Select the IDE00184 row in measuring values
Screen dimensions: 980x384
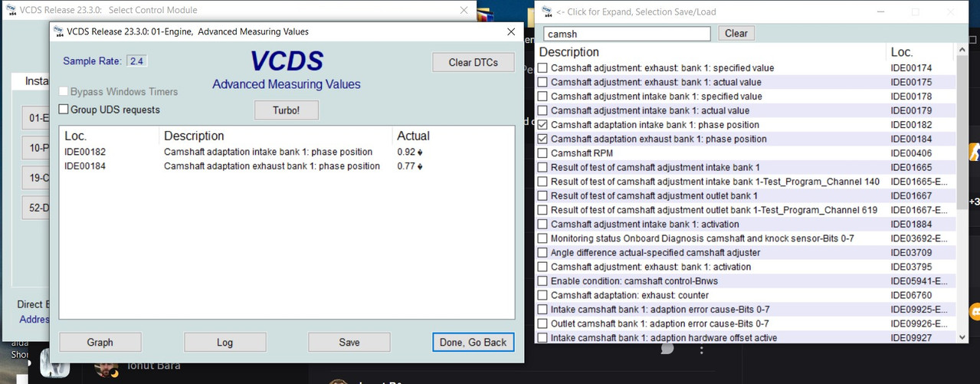(x=287, y=166)
